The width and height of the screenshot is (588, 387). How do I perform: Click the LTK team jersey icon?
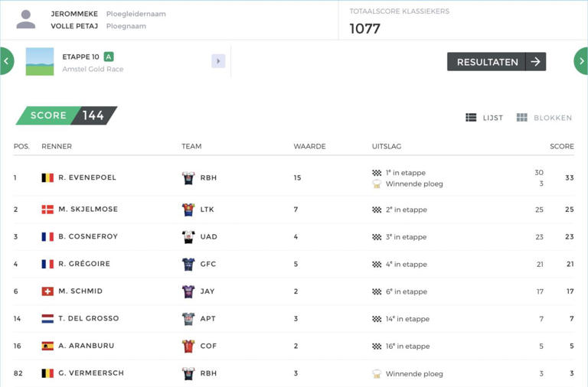pos(188,210)
